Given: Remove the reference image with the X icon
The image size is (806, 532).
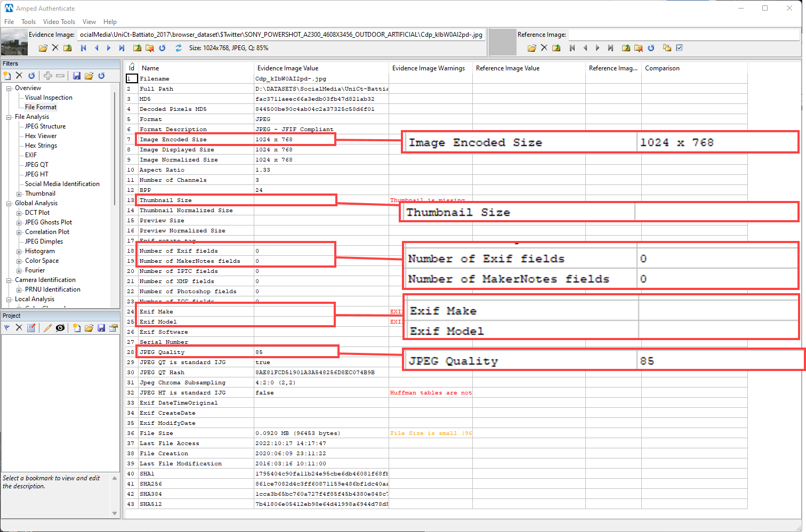Looking at the screenshot, I should (x=544, y=47).
